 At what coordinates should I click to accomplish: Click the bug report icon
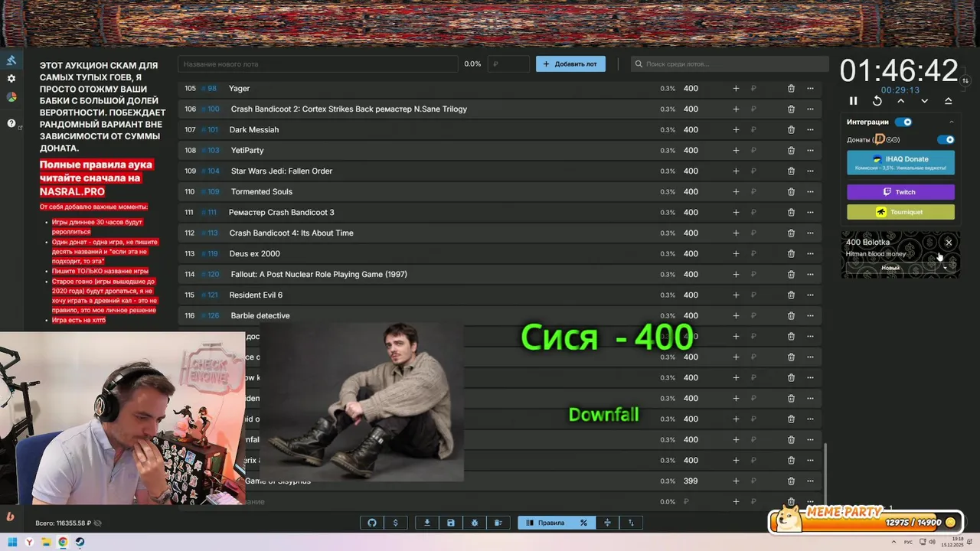click(x=475, y=523)
